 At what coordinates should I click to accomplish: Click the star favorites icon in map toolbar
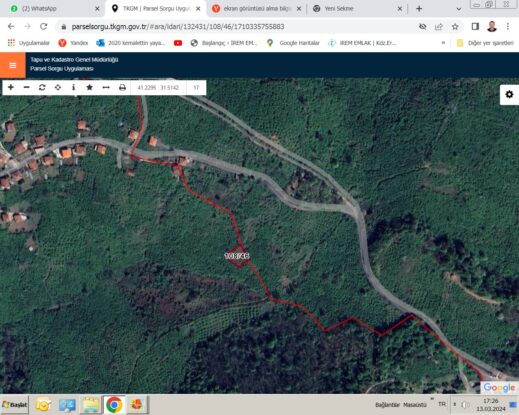point(89,87)
